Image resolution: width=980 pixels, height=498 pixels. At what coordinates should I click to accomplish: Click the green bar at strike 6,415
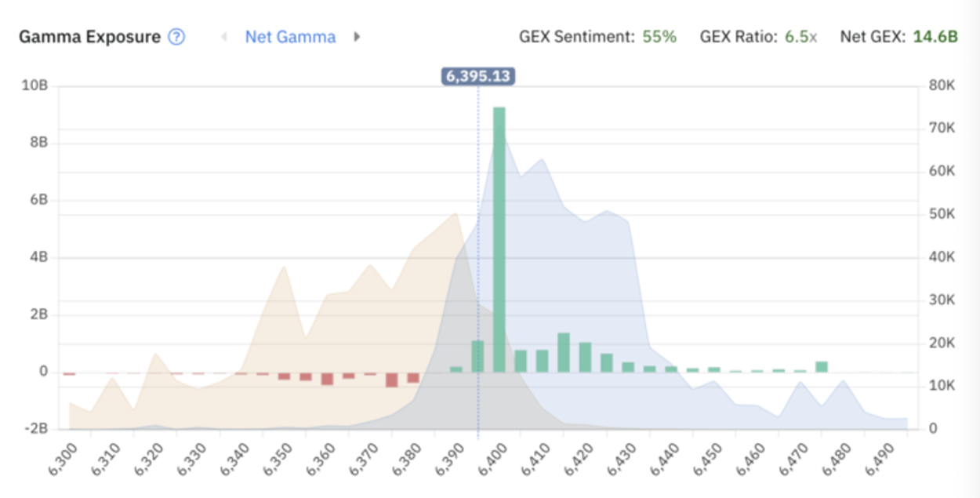click(x=563, y=353)
